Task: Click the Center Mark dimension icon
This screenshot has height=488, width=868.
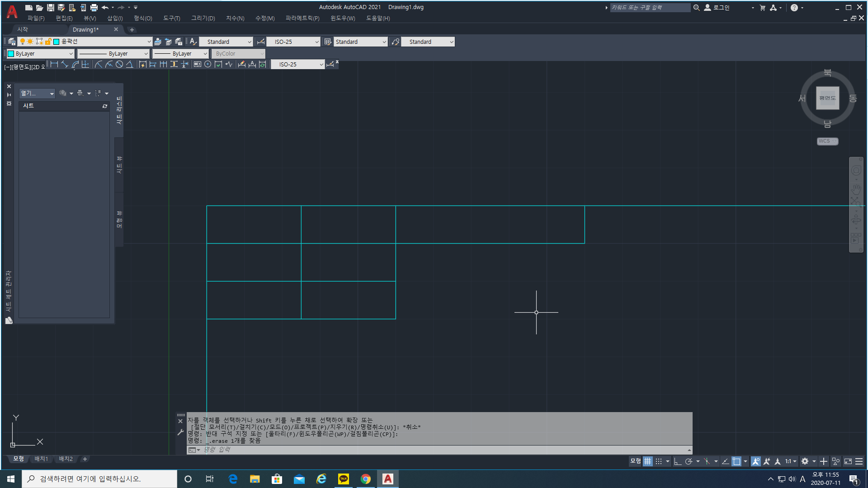Action: click(208, 65)
